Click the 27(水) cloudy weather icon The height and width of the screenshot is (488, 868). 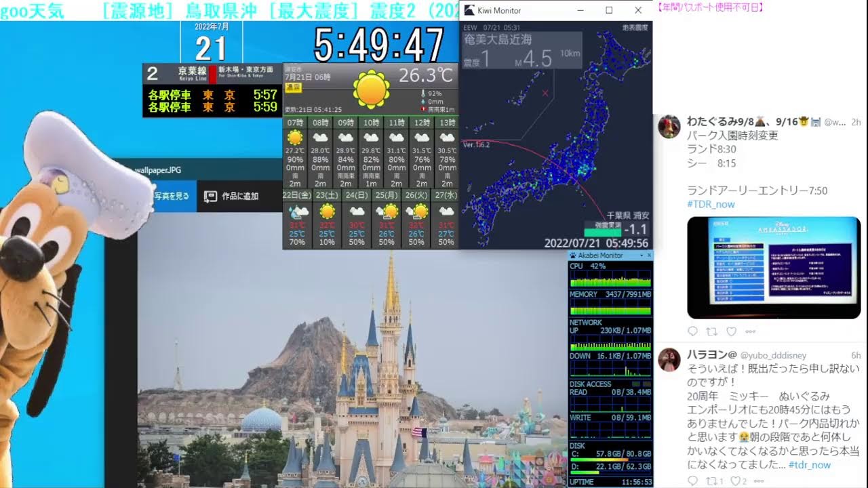pyautogui.click(x=446, y=211)
